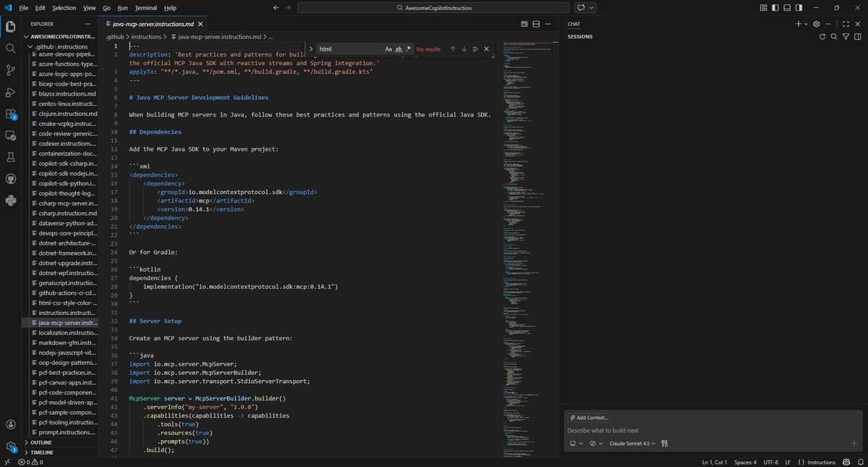
Task: Open chat settings gear icon
Action: (817, 24)
